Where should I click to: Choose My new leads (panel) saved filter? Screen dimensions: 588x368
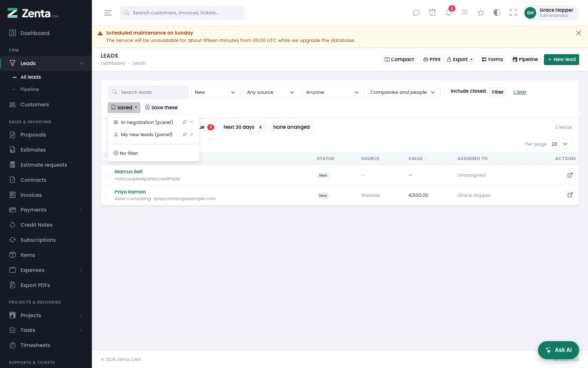pyautogui.click(x=147, y=135)
